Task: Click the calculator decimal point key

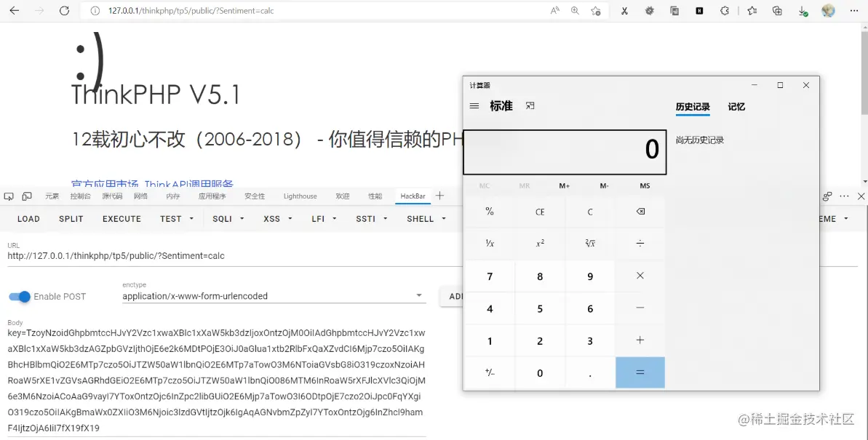Action: pos(590,372)
